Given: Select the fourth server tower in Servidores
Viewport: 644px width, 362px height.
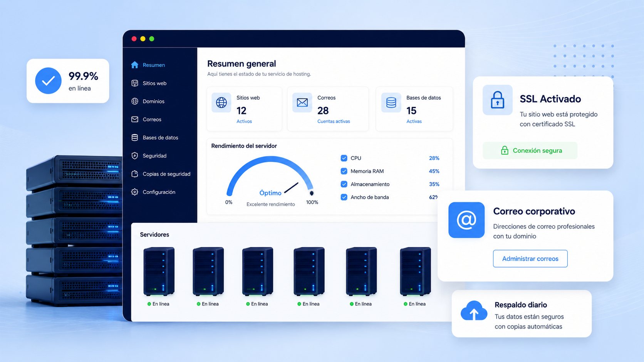Looking at the screenshot, I should click(309, 272).
